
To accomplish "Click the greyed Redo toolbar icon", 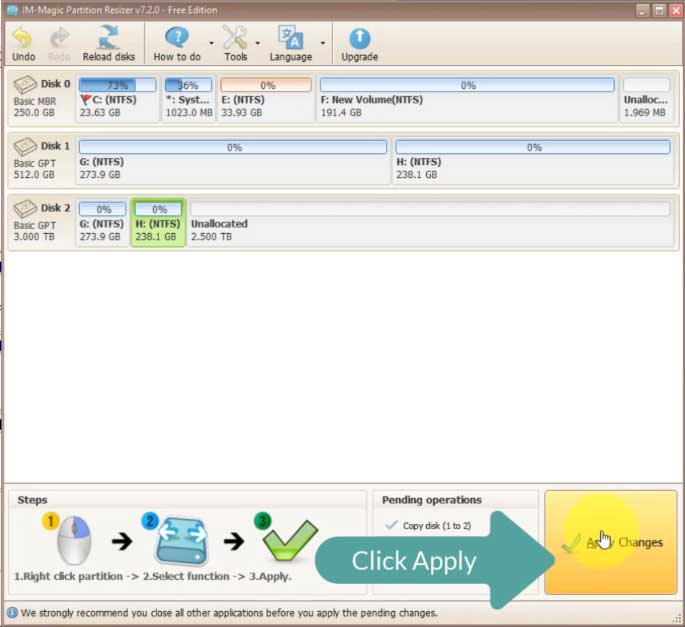I will pyautogui.click(x=59, y=38).
